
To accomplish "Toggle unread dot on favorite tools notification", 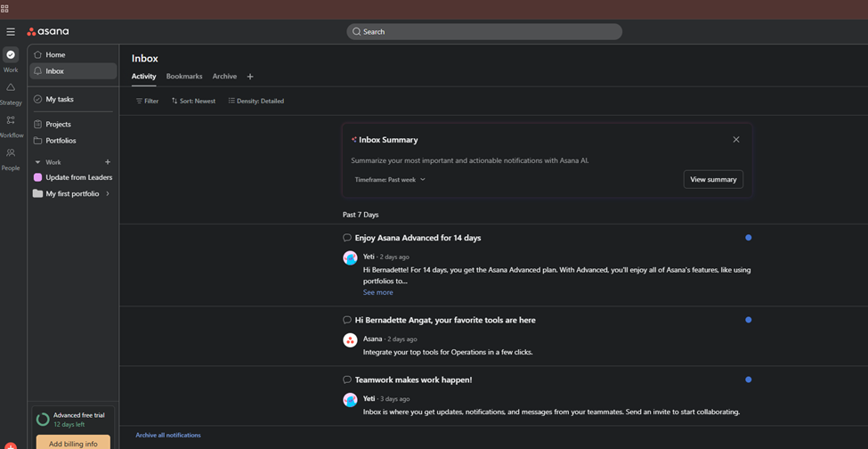I will pos(748,320).
